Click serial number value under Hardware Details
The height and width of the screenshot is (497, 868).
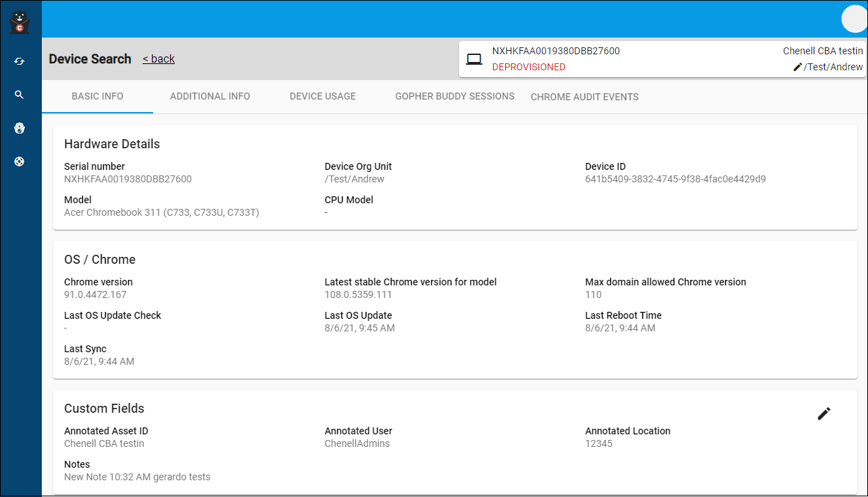point(127,179)
